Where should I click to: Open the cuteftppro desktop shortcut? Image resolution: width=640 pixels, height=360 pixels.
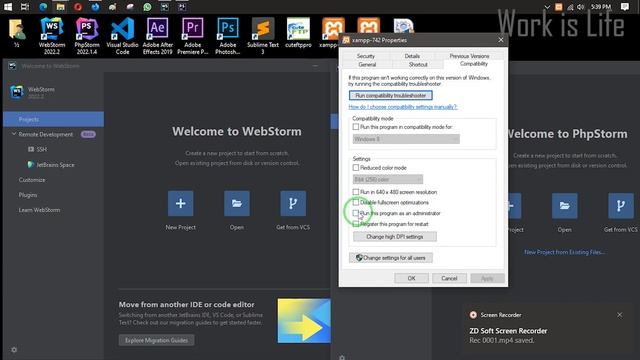(298, 33)
